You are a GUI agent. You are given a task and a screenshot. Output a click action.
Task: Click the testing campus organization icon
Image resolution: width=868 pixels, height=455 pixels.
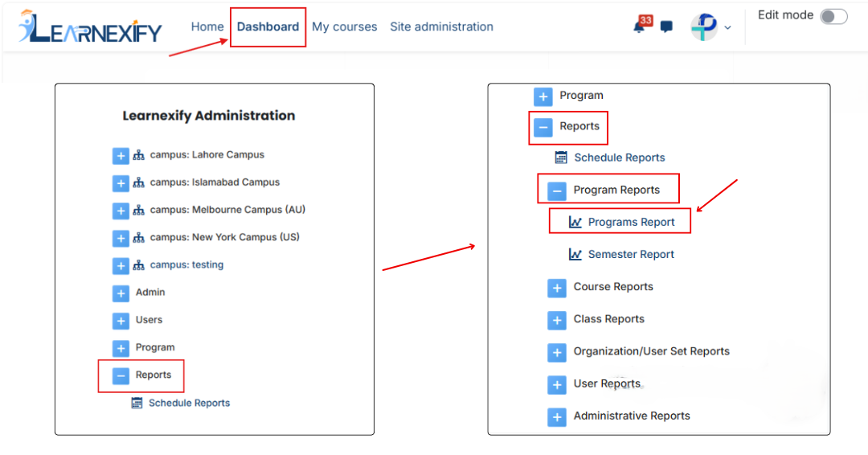pyautogui.click(x=138, y=265)
